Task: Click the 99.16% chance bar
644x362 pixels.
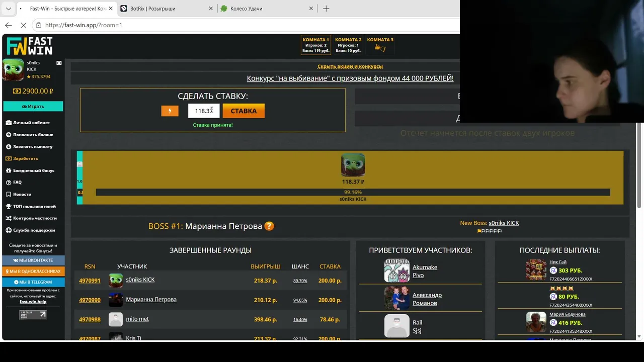Action: click(353, 192)
